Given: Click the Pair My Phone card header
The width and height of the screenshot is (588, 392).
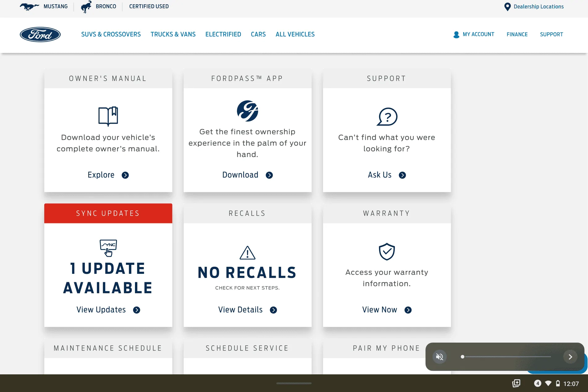Looking at the screenshot, I should pyautogui.click(x=387, y=348).
